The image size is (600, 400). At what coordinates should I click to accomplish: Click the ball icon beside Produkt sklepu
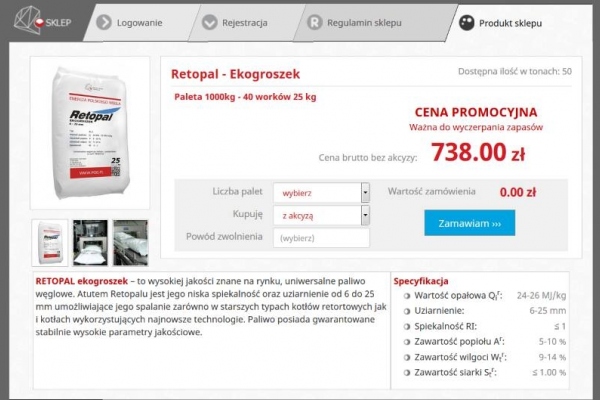466,23
